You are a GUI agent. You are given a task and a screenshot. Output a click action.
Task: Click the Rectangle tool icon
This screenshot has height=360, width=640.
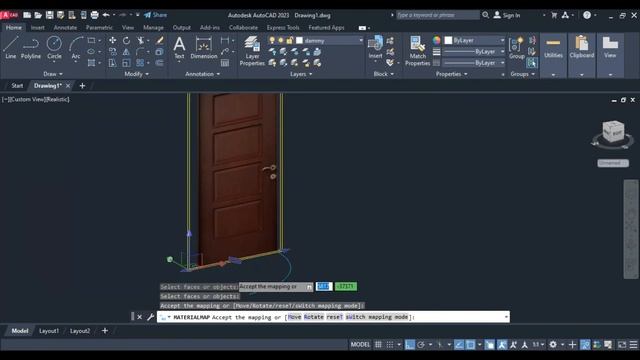(91, 40)
